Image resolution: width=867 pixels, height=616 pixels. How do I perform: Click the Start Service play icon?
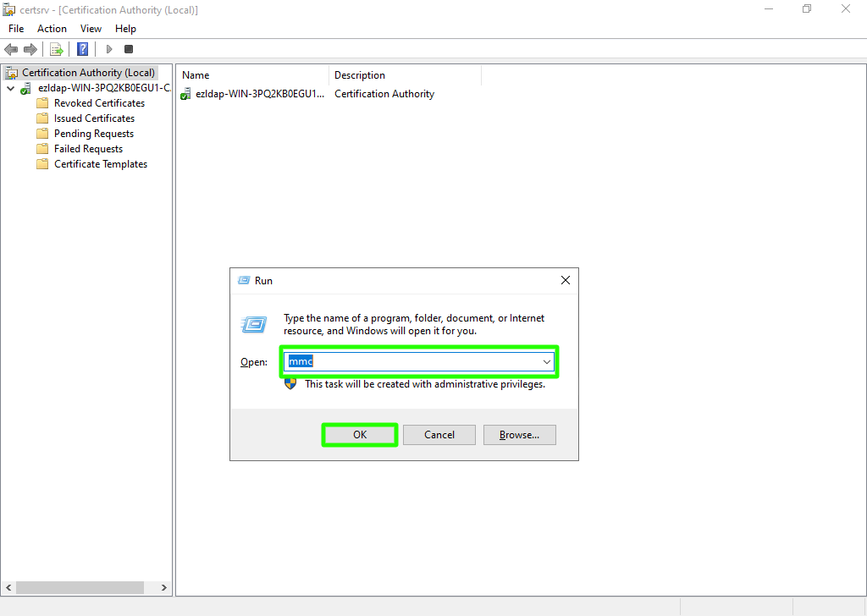click(x=109, y=49)
